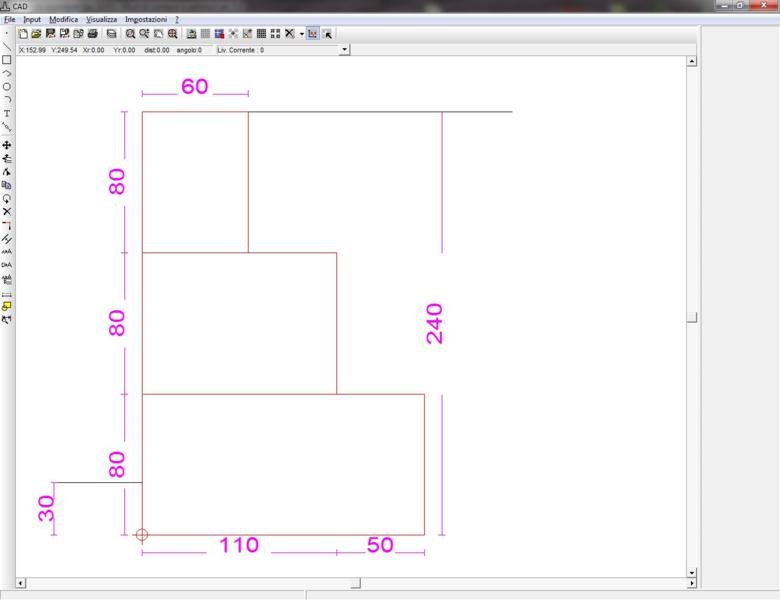Select the linear dimension tool
This screenshot has width=780, height=600.
[x=6, y=294]
